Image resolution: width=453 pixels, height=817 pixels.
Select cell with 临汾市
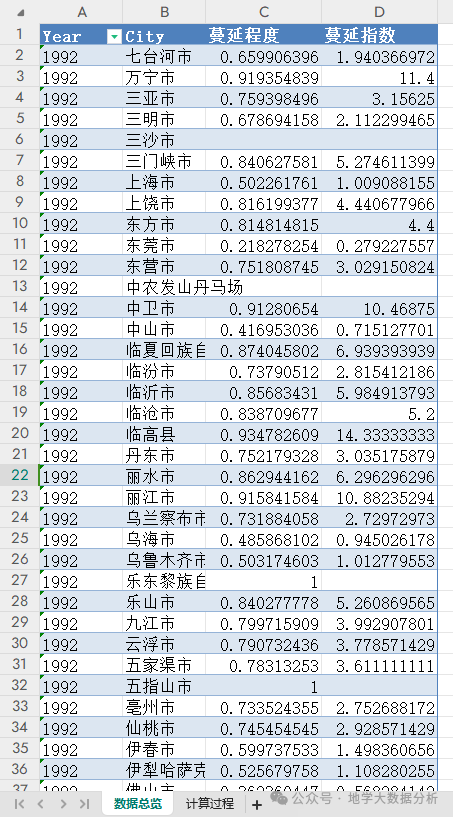(x=164, y=372)
